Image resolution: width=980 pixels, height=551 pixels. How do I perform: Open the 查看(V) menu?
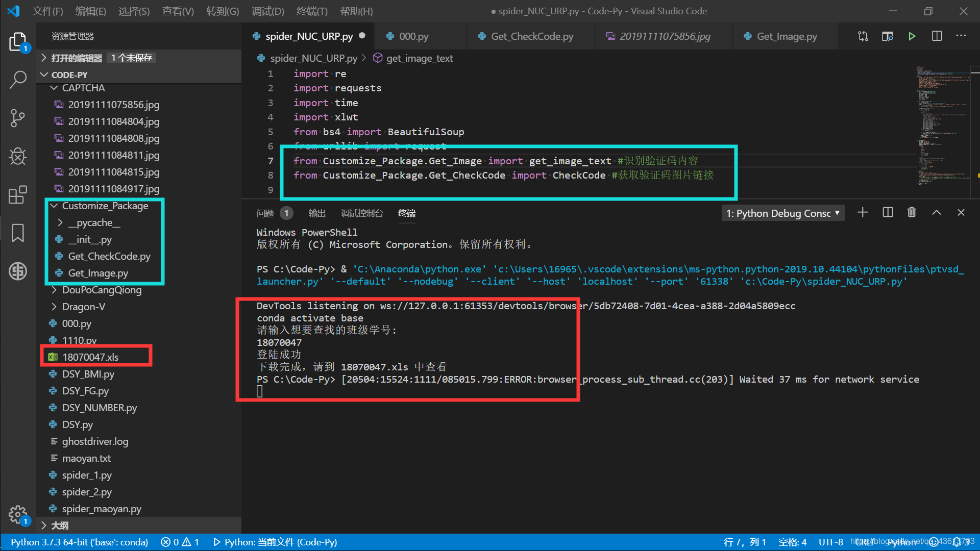(178, 11)
